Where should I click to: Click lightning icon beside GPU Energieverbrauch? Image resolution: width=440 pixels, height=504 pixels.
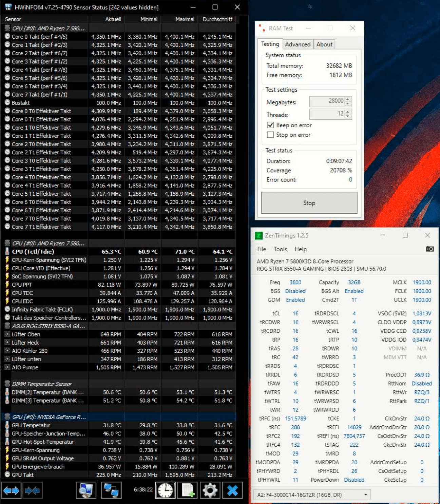point(7,467)
